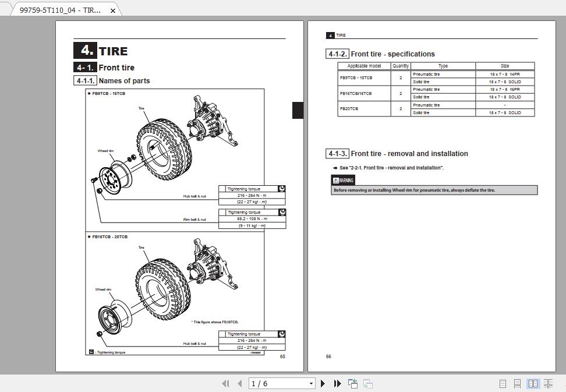Switch to single page view
566x392 pixels.
[x=502, y=384]
